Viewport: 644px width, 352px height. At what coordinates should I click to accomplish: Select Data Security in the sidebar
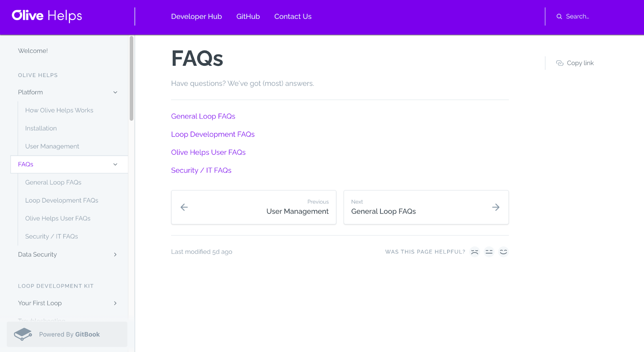click(x=37, y=255)
